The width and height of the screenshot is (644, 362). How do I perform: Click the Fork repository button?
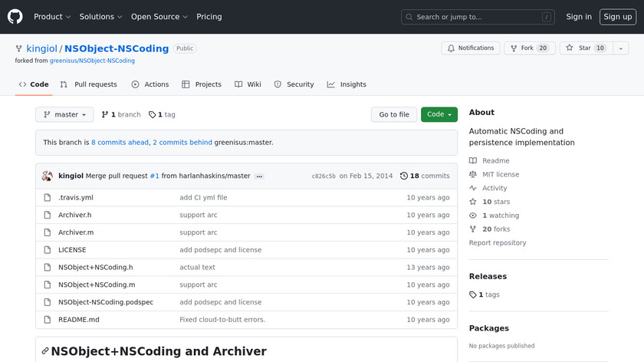[529, 48]
